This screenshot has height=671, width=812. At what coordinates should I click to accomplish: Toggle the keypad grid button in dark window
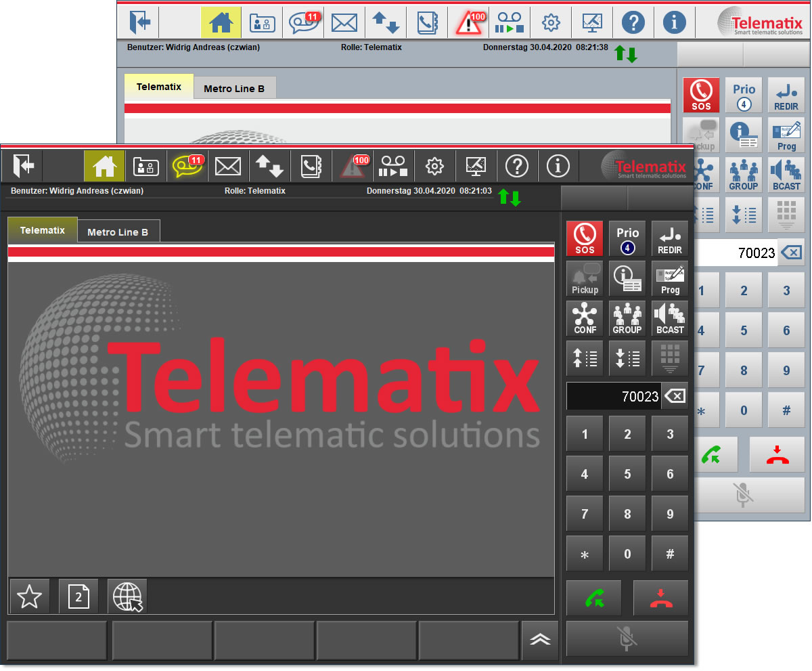[x=670, y=358]
